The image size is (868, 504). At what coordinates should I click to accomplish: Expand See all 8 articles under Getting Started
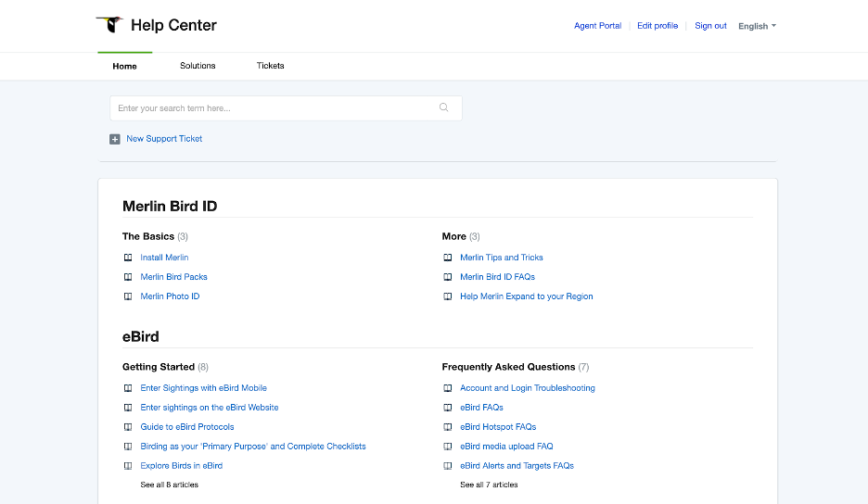coord(170,485)
